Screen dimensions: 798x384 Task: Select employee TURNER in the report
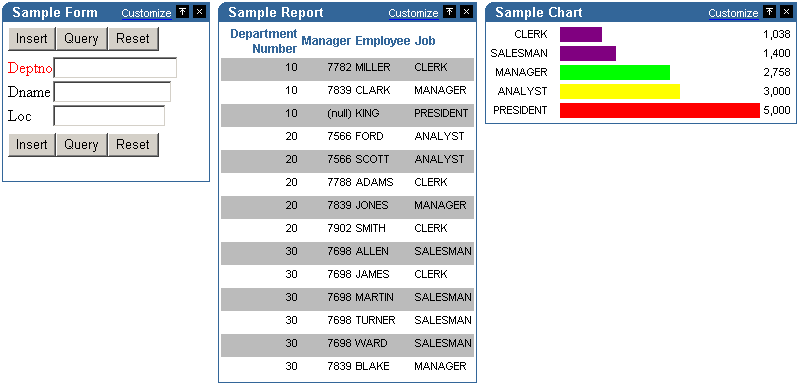pos(375,320)
